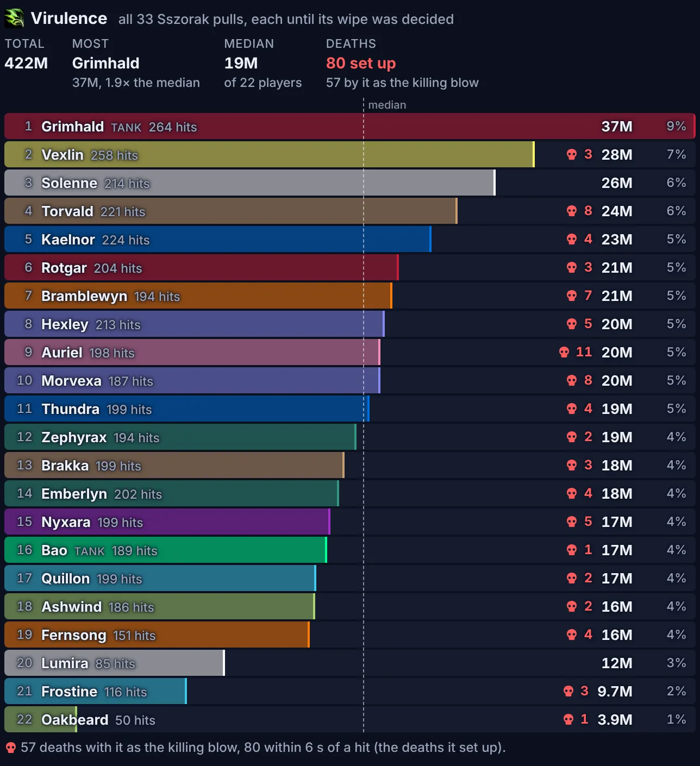Click Ashwind's 186 hits count

coord(131,607)
